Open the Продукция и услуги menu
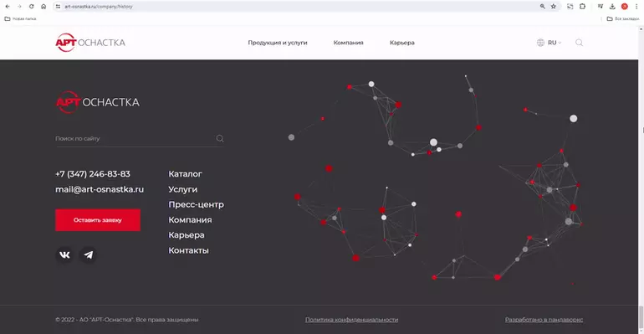The width and height of the screenshot is (644, 334). (x=278, y=43)
